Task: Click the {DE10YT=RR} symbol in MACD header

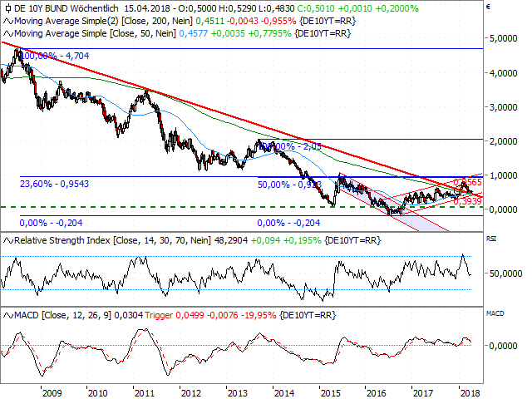Action: (x=308, y=316)
